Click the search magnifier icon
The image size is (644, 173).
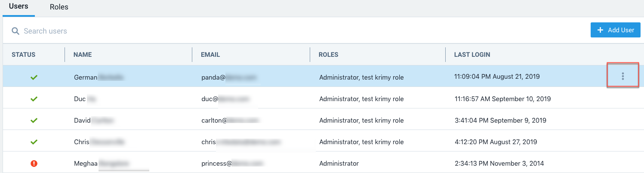(15, 31)
